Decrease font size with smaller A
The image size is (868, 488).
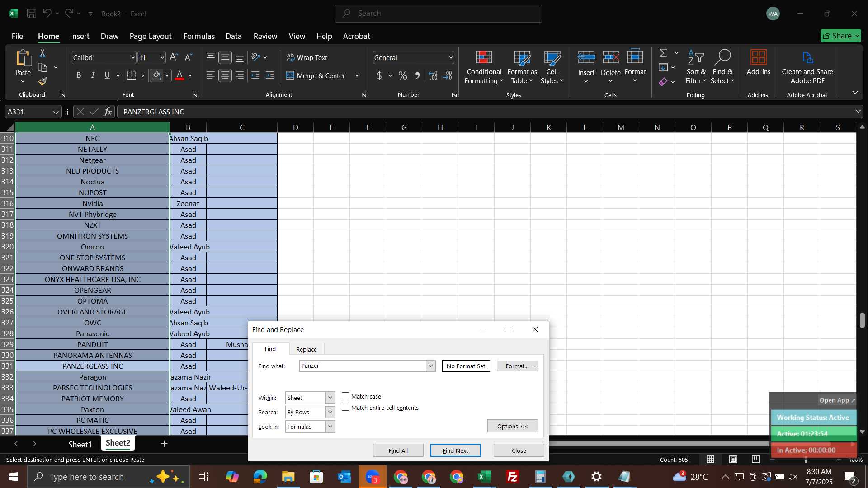coord(189,57)
